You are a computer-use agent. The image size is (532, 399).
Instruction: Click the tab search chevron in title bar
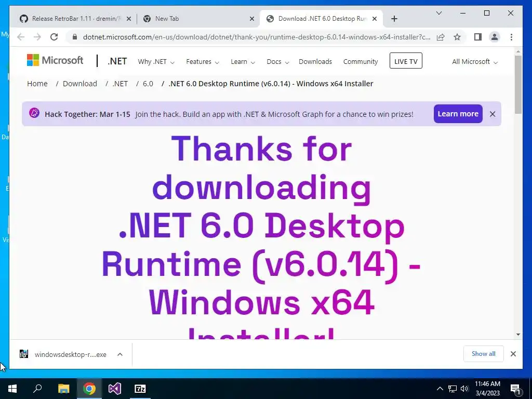pos(438,13)
